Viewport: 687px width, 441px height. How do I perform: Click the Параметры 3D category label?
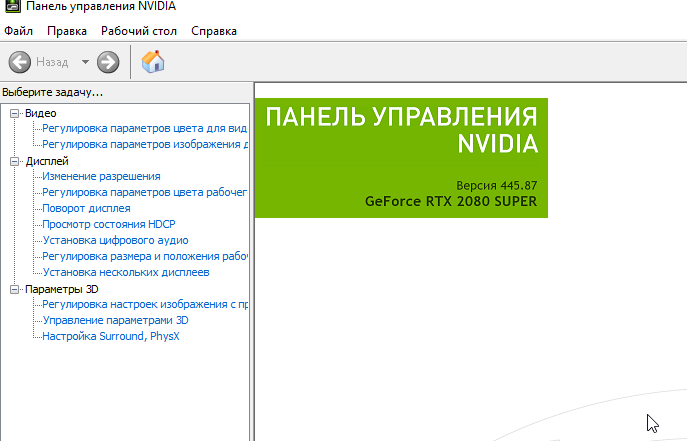62,289
